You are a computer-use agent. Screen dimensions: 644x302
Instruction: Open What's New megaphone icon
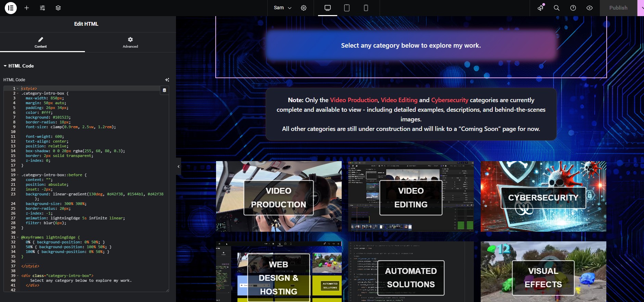(541, 8)
